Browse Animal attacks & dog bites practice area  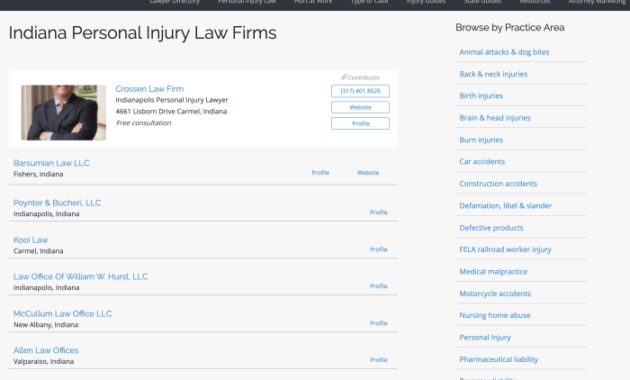click(x=504, y=52)
